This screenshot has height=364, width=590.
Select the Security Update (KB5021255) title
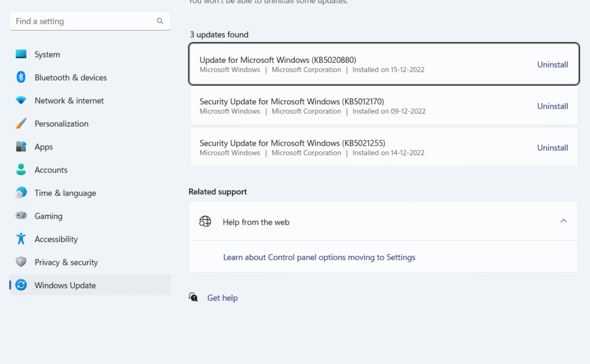tap(292, 143)
